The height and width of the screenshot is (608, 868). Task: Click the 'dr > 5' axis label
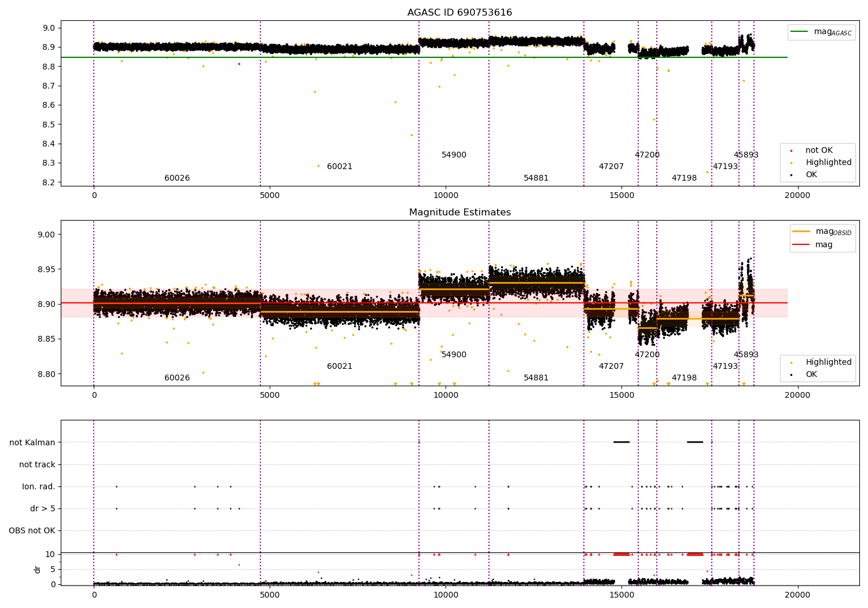point(43,508)
